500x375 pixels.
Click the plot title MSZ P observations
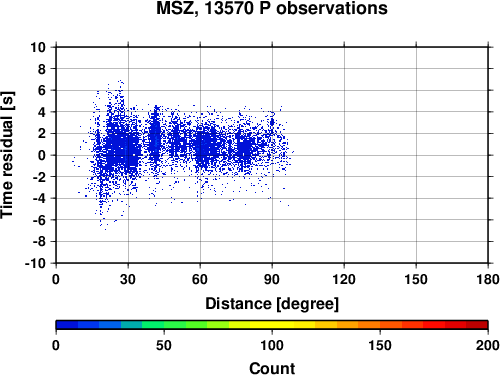pos(272,8)
